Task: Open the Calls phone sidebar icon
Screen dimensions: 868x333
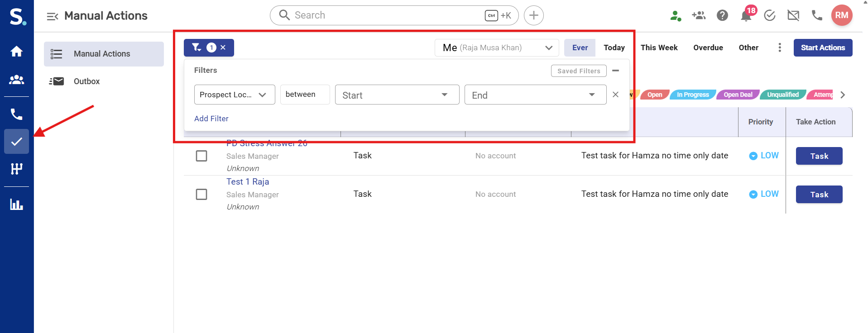Action: click(17, 114)
